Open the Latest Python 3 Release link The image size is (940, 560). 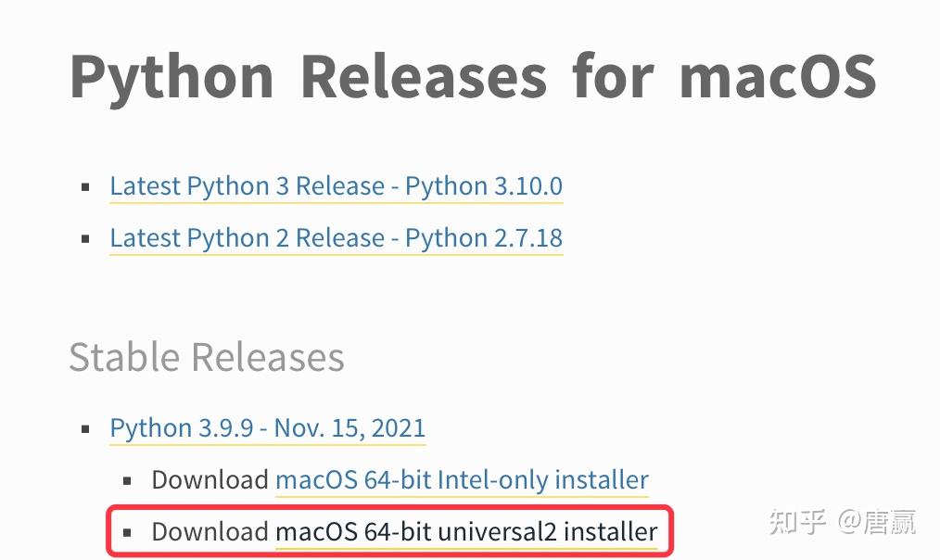tap(336, 186)
